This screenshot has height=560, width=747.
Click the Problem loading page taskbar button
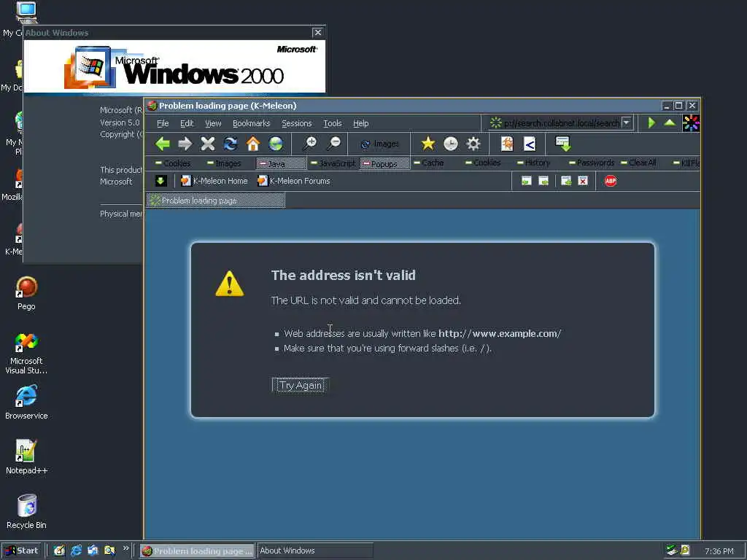click(x=197, y=551)
